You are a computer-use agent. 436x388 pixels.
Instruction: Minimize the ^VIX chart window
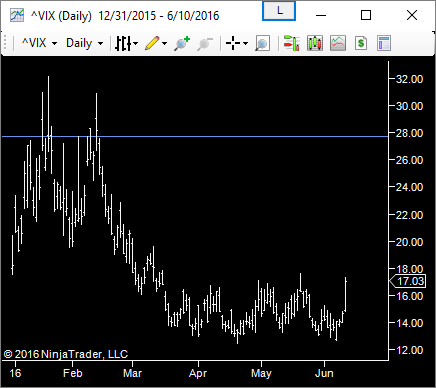coord(321,15)
